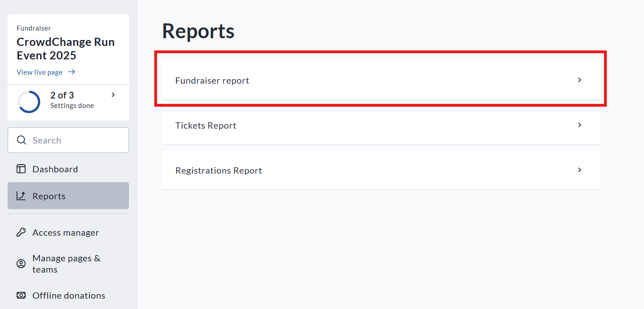
Task: Open the Dashboard menu item
Action: (55, 169)
